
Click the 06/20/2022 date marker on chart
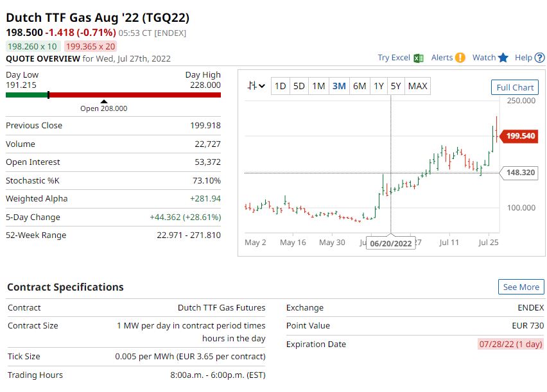[391, 243]
